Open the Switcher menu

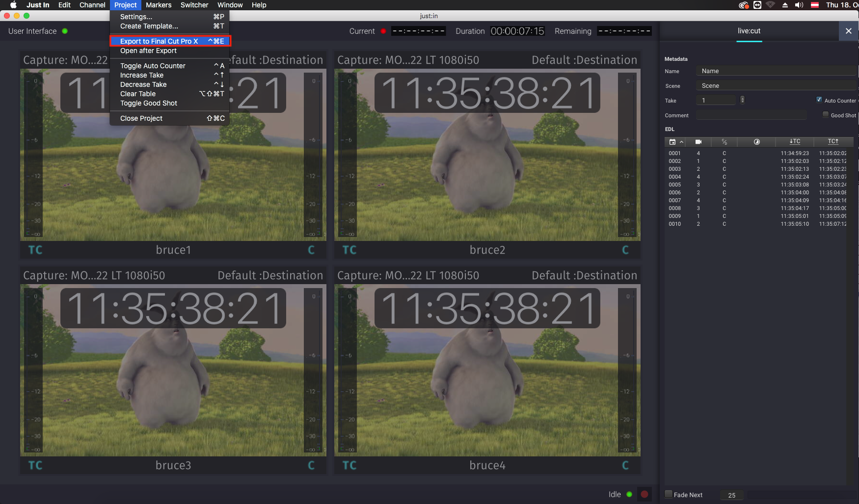coord(194,5)
